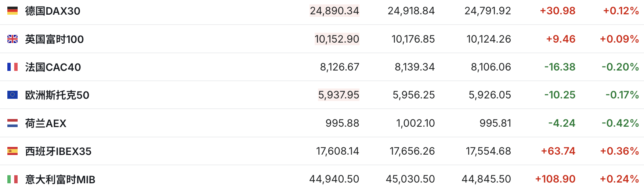644x191 pixels.
Task: Click the UK flag icon
Action: [12, 39]
